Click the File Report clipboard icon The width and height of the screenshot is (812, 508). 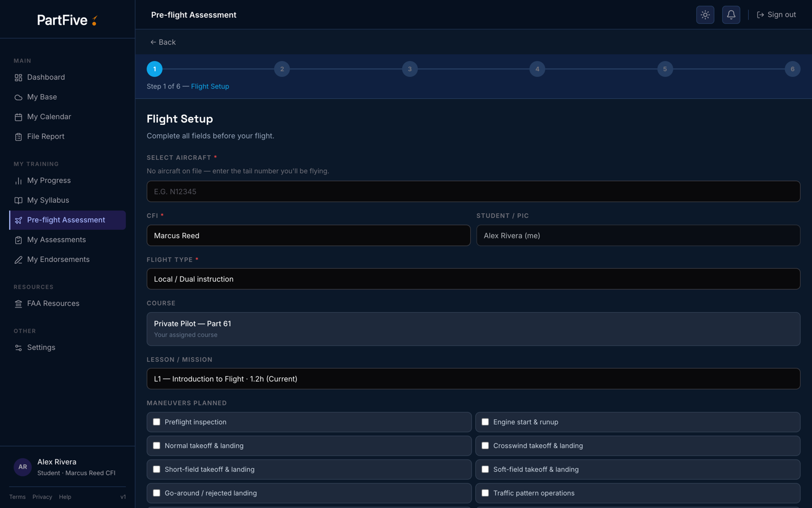click(19, 137)
